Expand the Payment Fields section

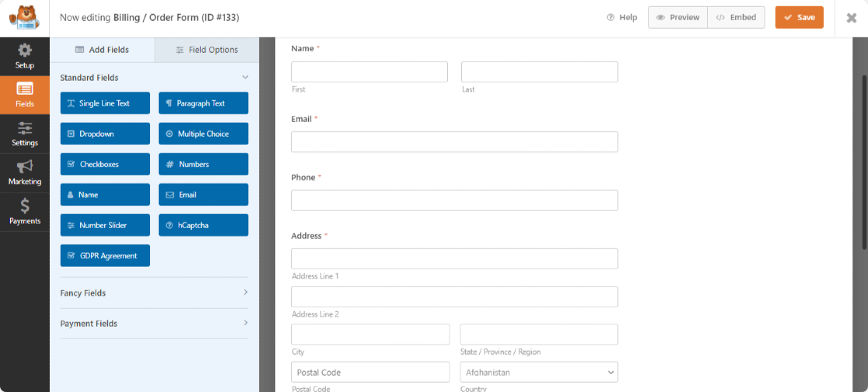155,324
